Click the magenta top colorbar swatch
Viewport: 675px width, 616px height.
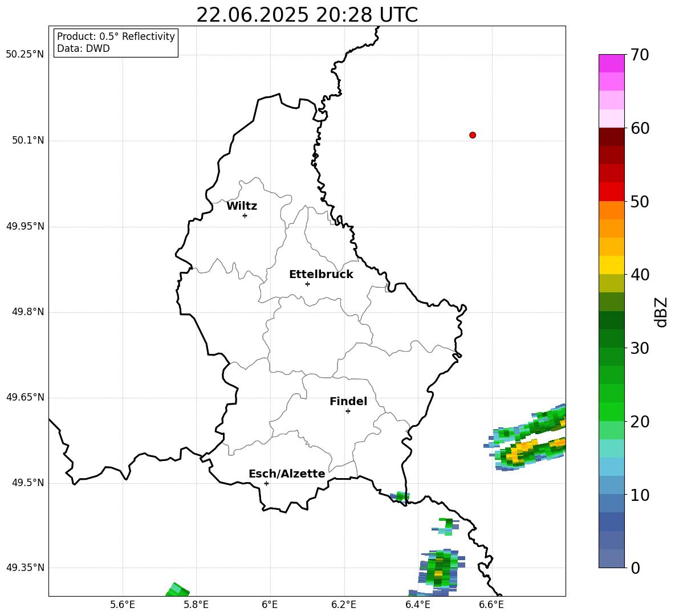tap(612, 63)
